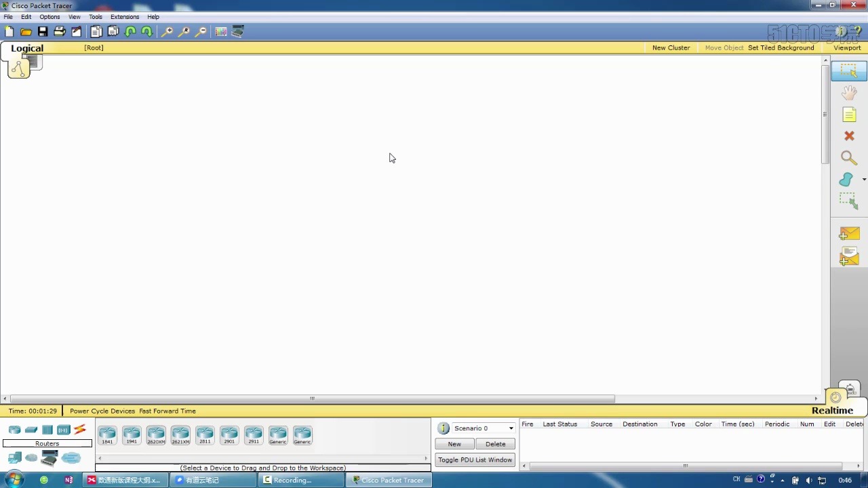Viewport: 868px width, 488px height.
Task: Open the Extensions menu
Action: (x=125, y=17)
